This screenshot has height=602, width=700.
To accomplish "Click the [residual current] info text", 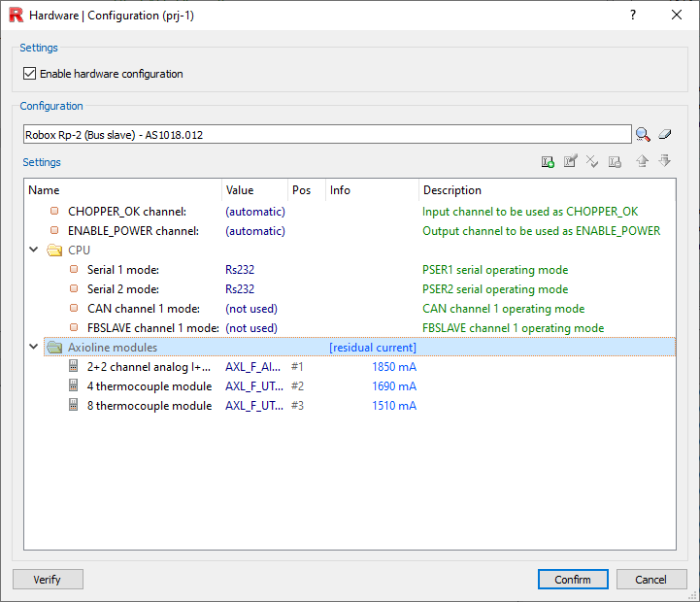I will [x=373, y=348].
